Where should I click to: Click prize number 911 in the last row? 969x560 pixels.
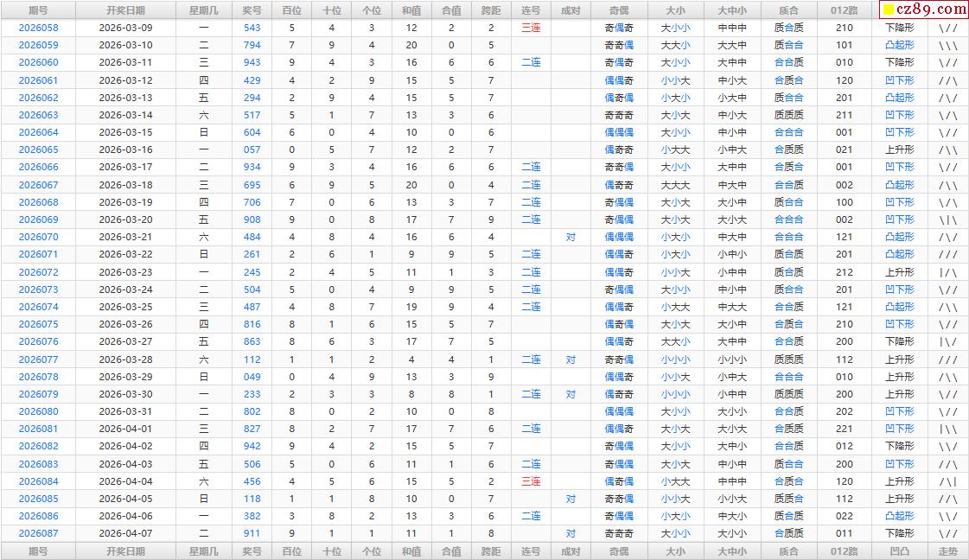tap(252, 534)
